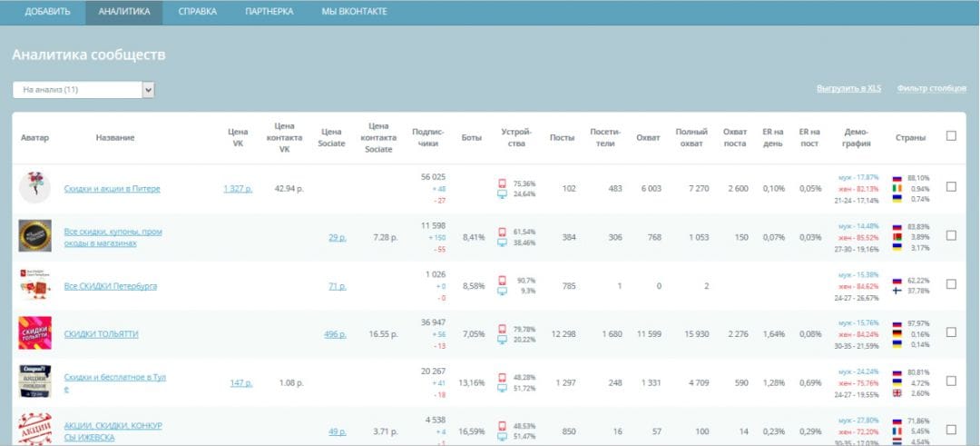Screen dimensions: 980x446
Task: Check the box for 'СКИДКИ ТОЛЬЯТТИ' row
Action: pyautogui.click(x=951, y=332)
